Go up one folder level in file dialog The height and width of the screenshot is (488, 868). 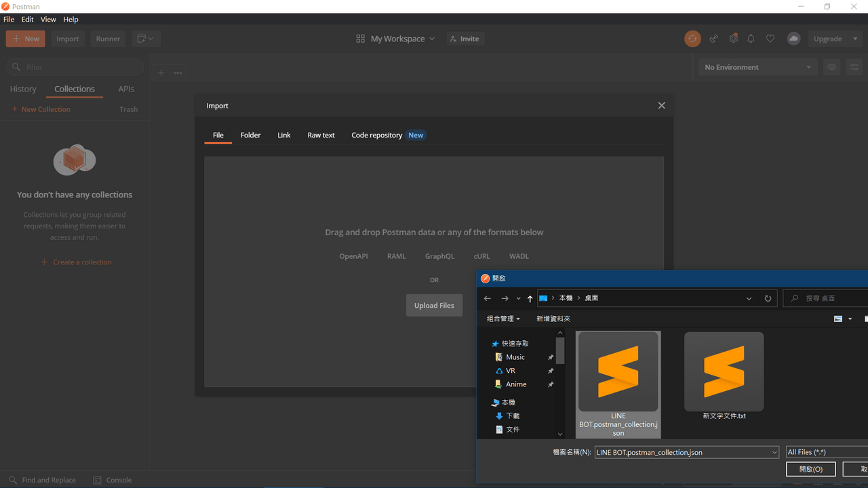pos(530,298)
